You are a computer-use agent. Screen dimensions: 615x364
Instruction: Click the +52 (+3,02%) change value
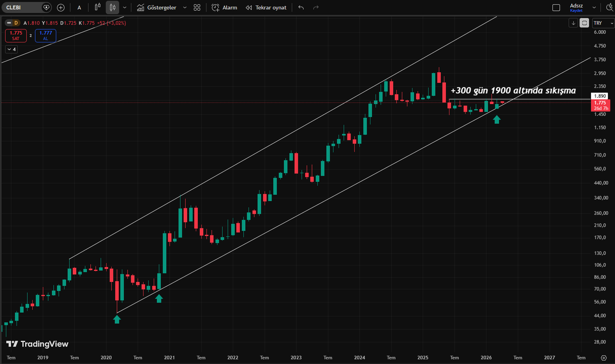point(112,23)
